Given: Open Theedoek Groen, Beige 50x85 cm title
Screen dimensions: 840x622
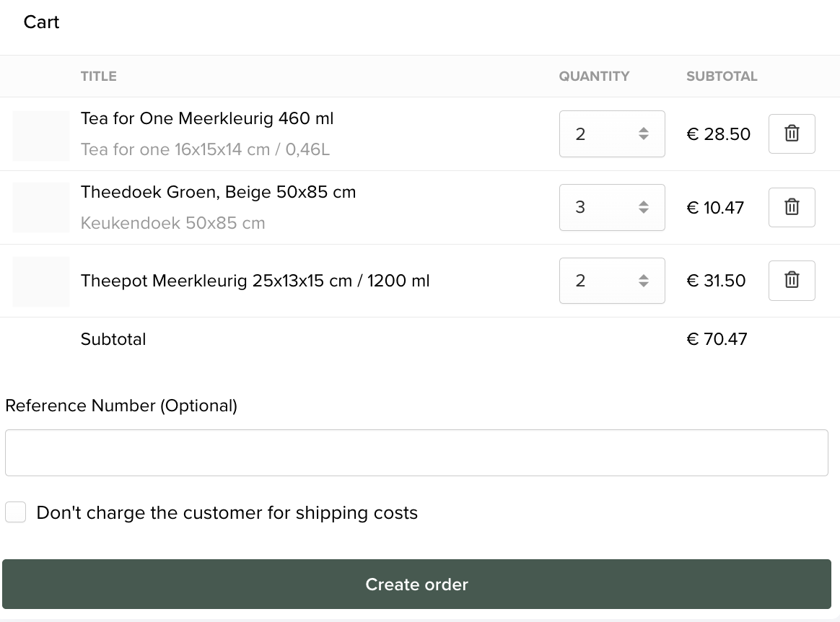Looking at the screenshot, I should [218, 192].
